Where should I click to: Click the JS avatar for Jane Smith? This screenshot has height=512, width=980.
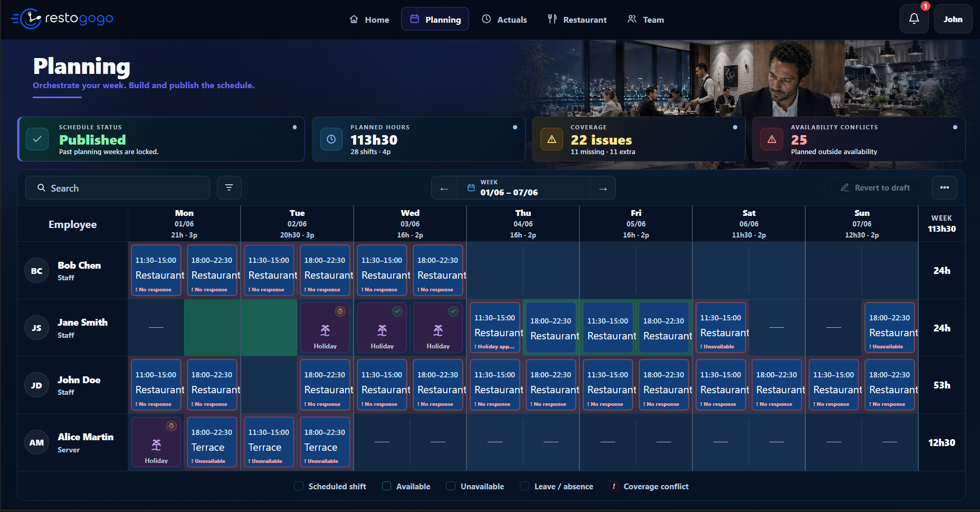point(36,328)
